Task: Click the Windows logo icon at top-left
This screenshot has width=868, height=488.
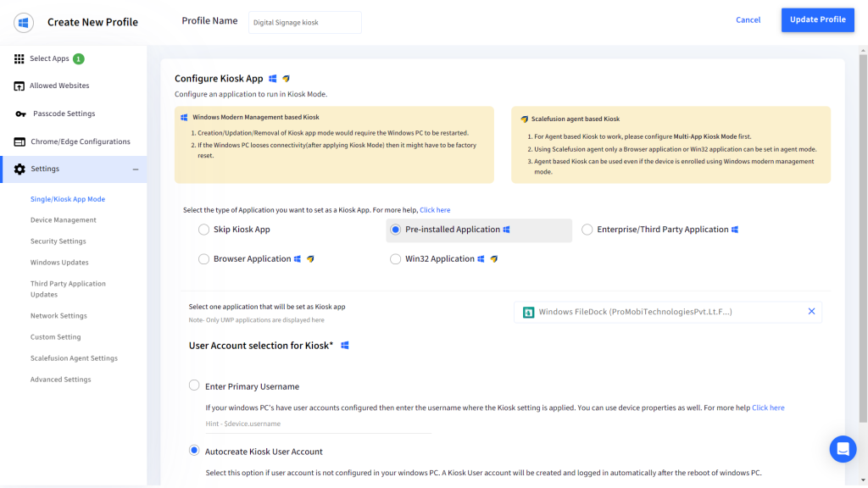Action: tap(24, 22)
